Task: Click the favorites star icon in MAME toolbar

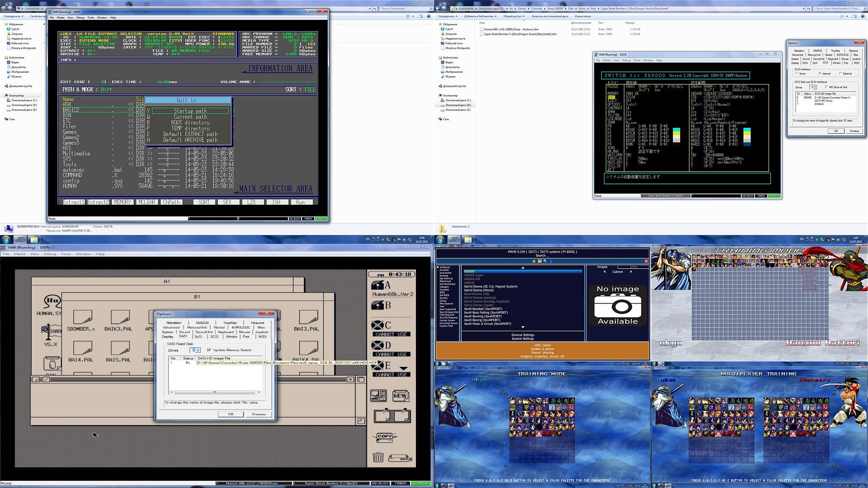Action: (x=534, y=261)
